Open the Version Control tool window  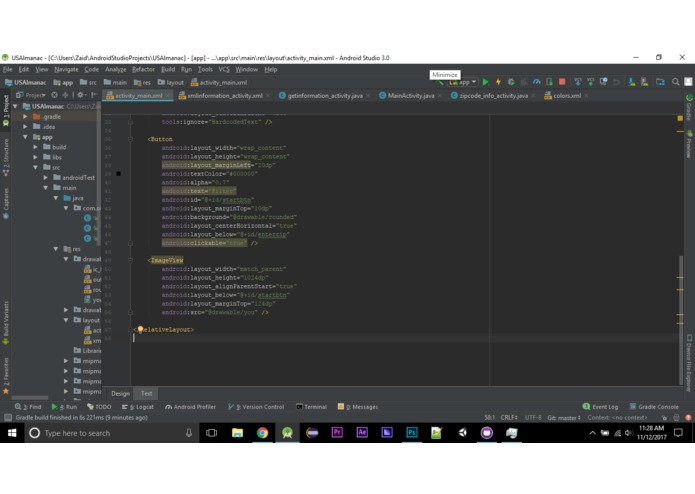point(256,407)
